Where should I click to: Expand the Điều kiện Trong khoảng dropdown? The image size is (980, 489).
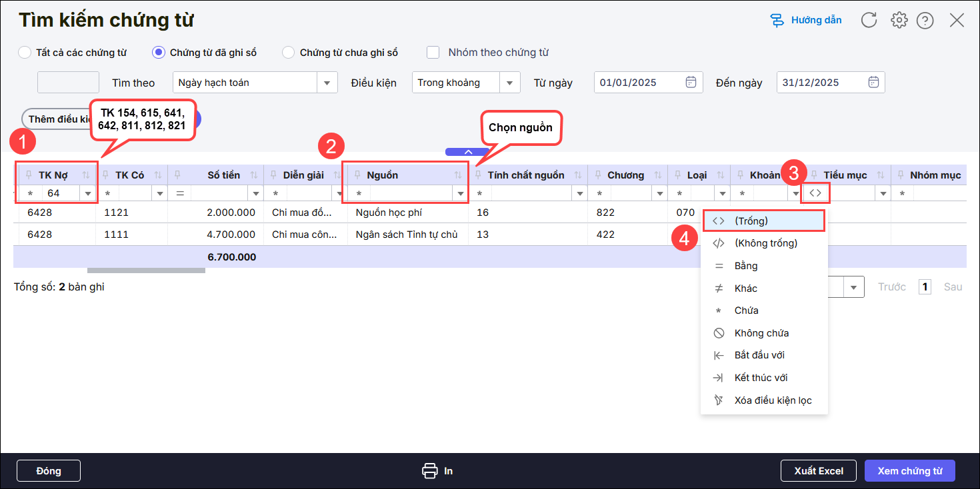click(510, 83)
